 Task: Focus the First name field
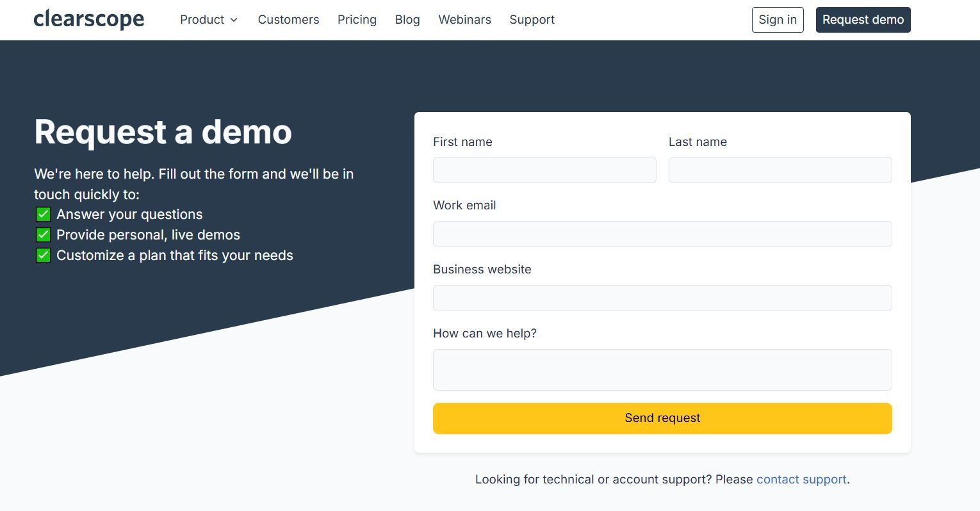click(x=544, y=170)
